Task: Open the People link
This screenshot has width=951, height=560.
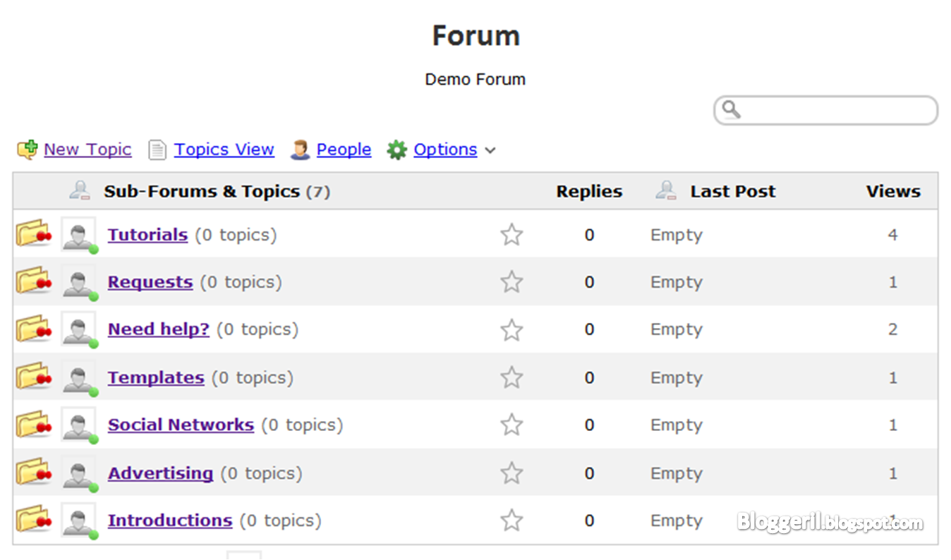Action: [344, 150]
